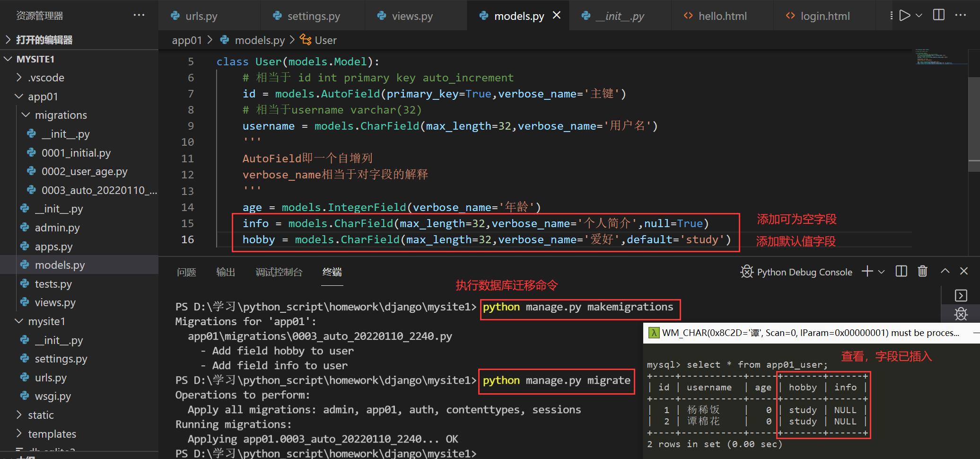Select the debug console terminal icon

pos(961,314)
